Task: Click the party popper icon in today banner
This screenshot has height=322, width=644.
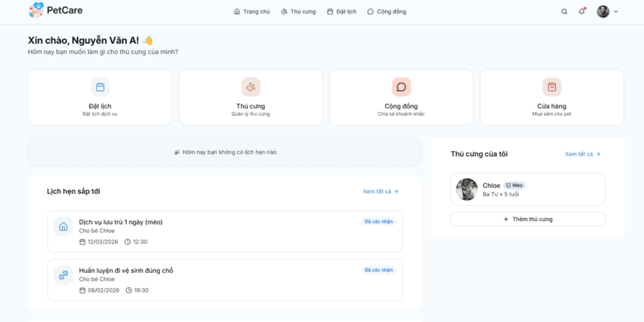Action: point(177,152)
